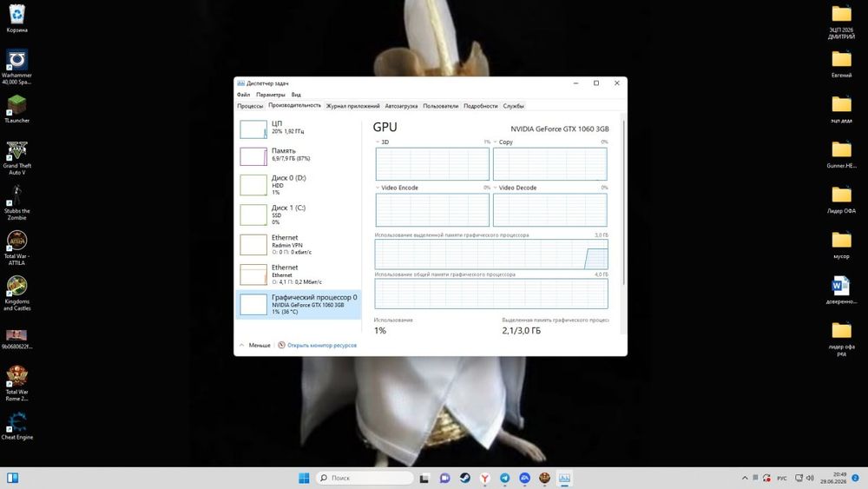Click Task Manager taskbar icon
The image size is (868, 489).
[564, 478]
